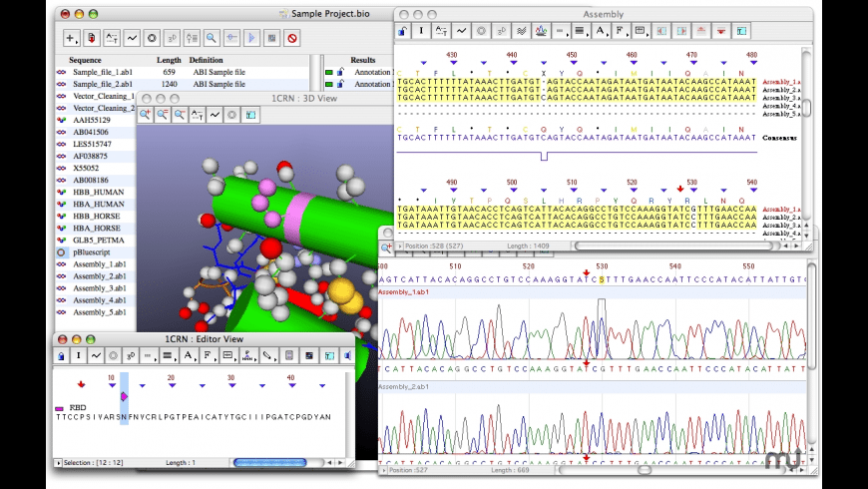Click the Sequence column header
This screenshot has height=489, width=868.
pos(85,60)
